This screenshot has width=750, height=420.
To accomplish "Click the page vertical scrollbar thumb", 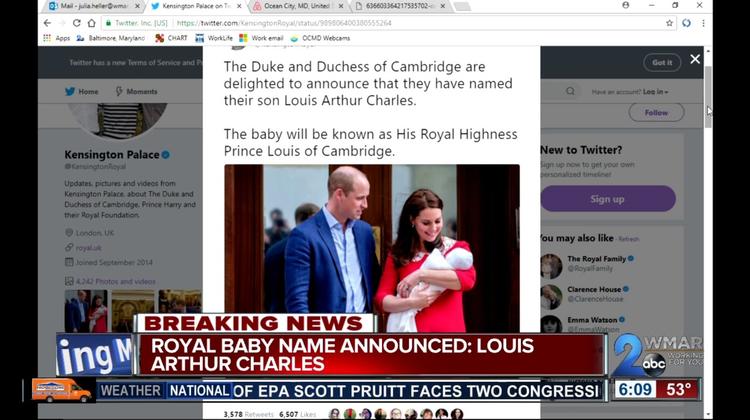I will click(708, 96).
